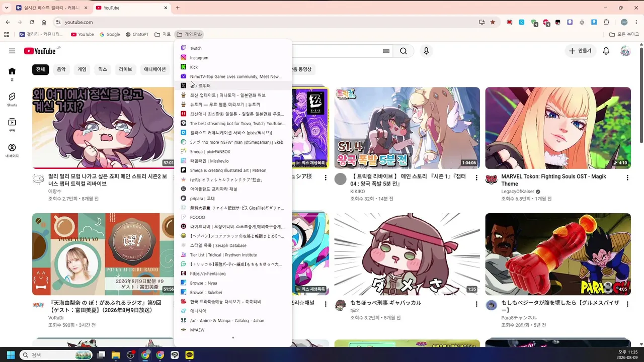Open Instagram from the bookmark list
Image resolution: width=644 pixels, height=362 pixels.
(x=233, y=58)
